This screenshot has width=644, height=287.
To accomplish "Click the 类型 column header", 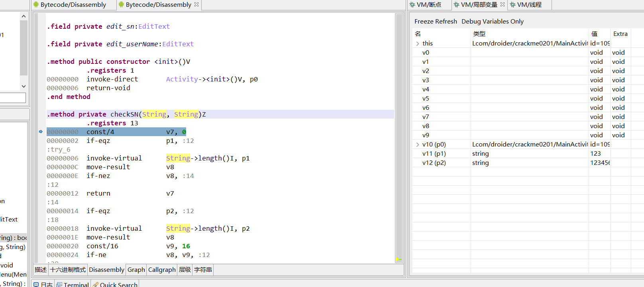I will click(479, 34).
